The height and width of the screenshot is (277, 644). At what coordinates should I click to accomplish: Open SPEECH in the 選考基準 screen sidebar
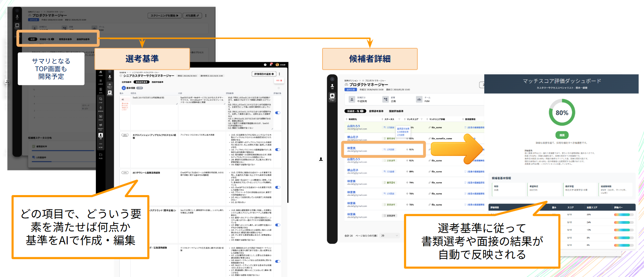(x=101, y=109)
